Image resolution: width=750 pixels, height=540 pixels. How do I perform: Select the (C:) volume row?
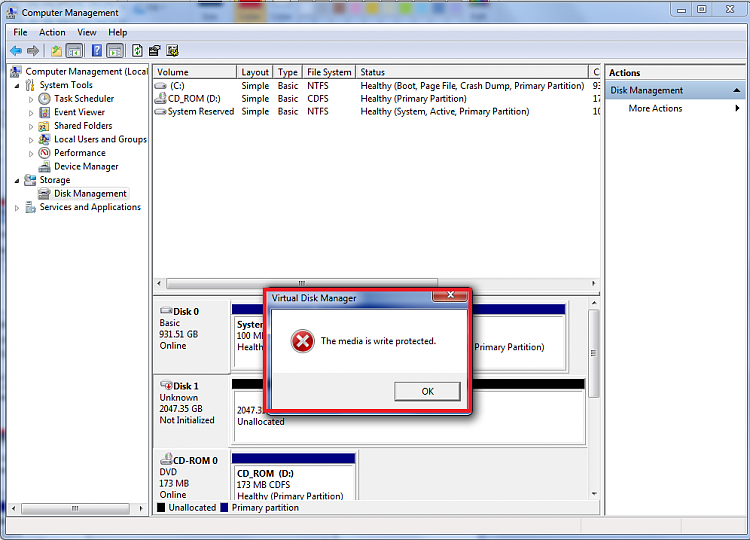(375, 86)
